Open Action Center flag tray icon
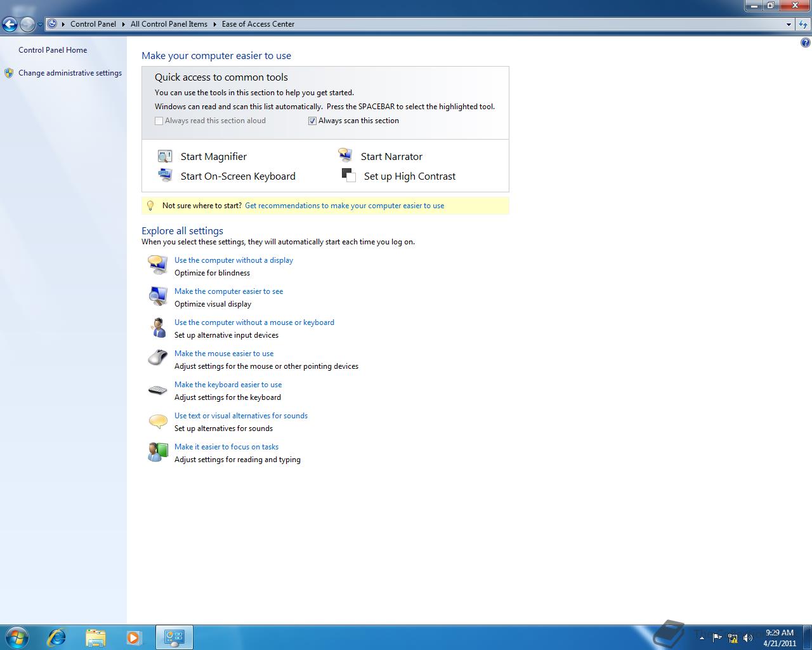This screenshot has width=812, height=650. (717, 637)
